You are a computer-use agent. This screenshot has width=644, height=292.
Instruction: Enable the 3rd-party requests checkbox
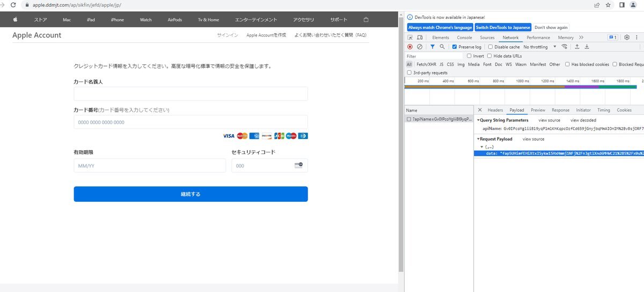409,72
